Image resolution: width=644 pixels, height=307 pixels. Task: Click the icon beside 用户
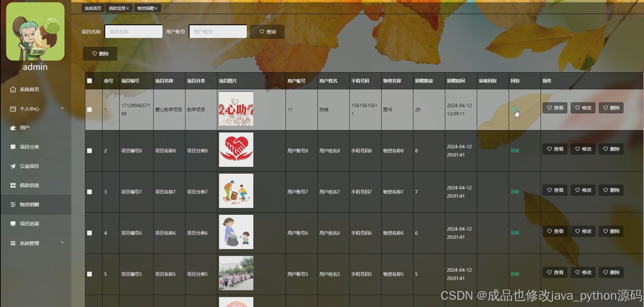pos(13,128)
